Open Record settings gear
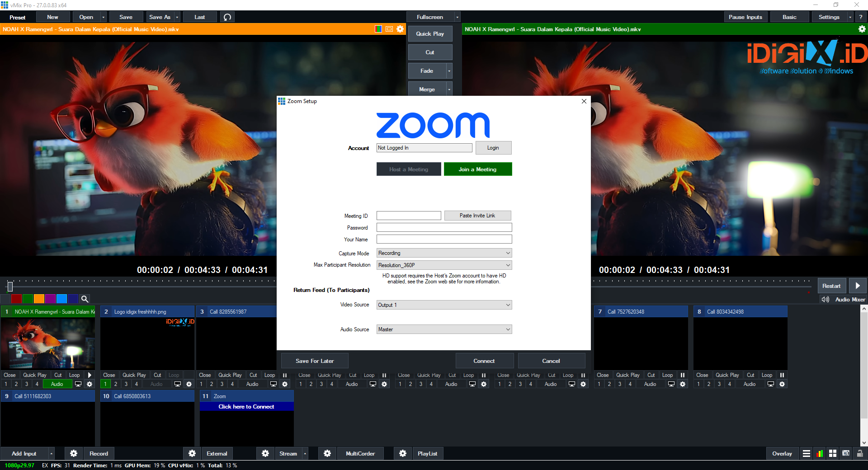Viewport: 868px width, 470px height. (74, 453)
